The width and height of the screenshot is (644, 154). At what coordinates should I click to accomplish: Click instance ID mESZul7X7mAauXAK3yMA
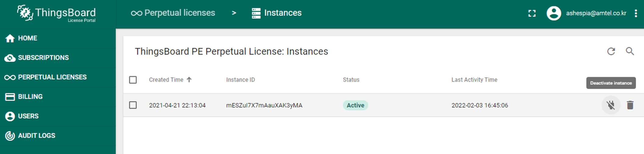[264, 105]
